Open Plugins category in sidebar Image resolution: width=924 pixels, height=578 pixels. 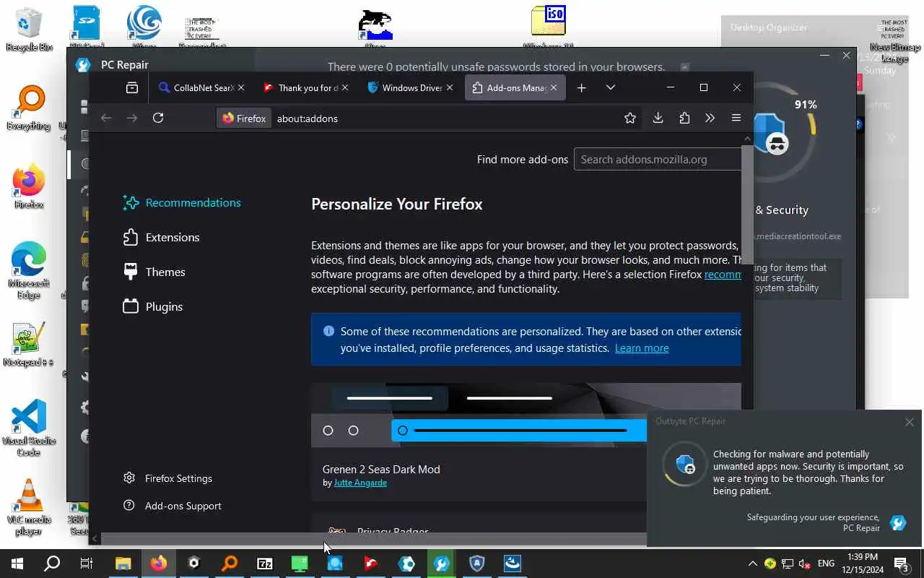point(153,306)
